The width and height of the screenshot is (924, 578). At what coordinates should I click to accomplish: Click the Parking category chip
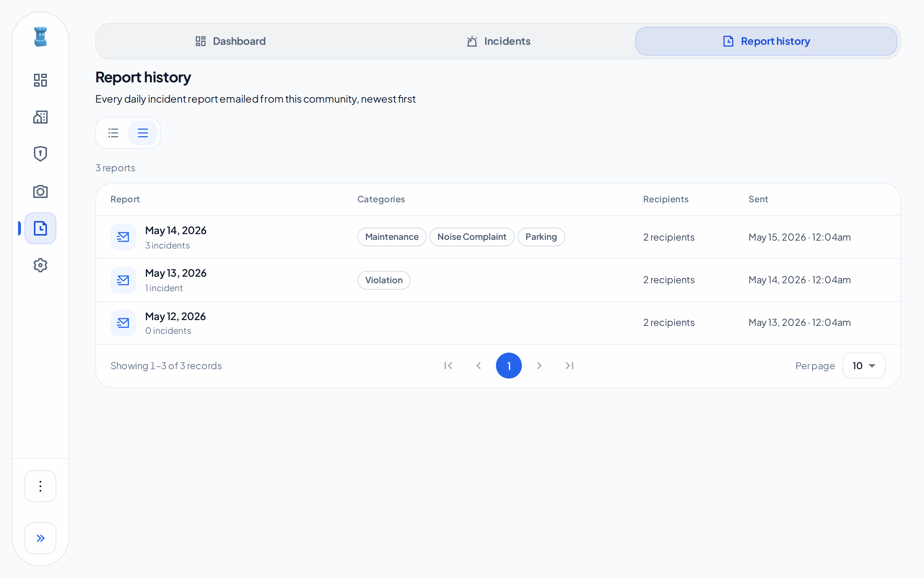click(x=541, y=237)
